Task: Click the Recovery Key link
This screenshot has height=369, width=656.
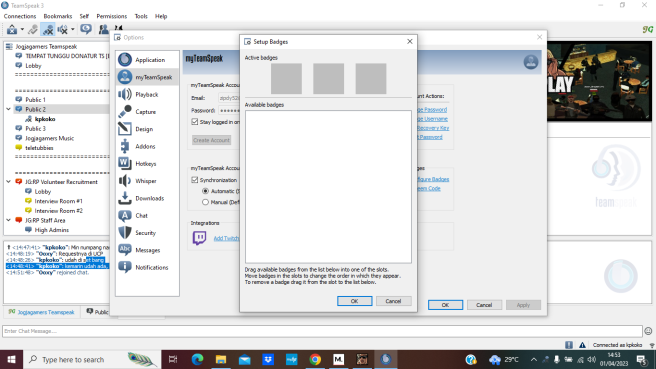Action: [x=433, y=128]
